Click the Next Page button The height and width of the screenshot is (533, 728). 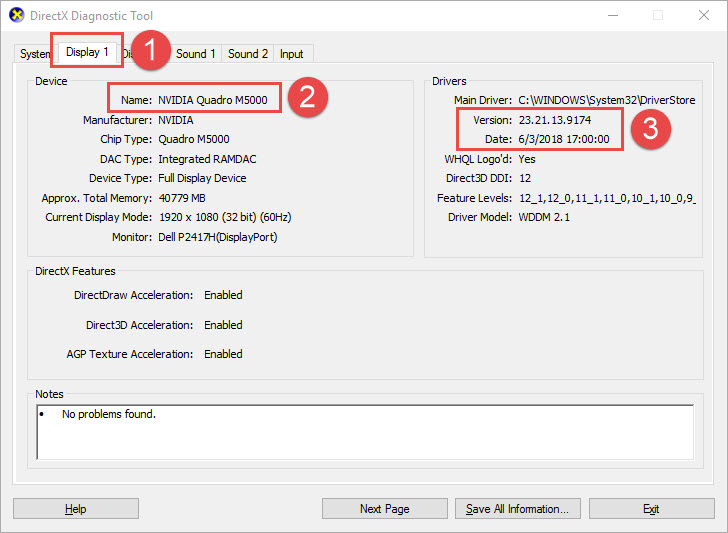point(384,509)
